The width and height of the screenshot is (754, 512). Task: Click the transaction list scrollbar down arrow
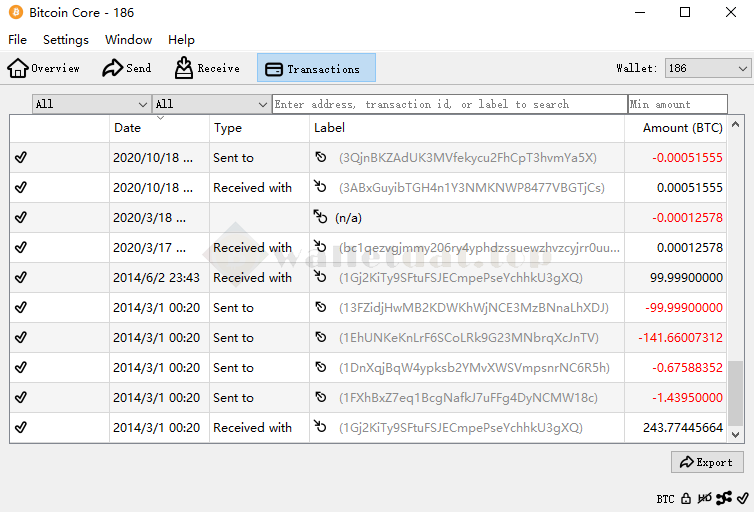tap(736, 435)
